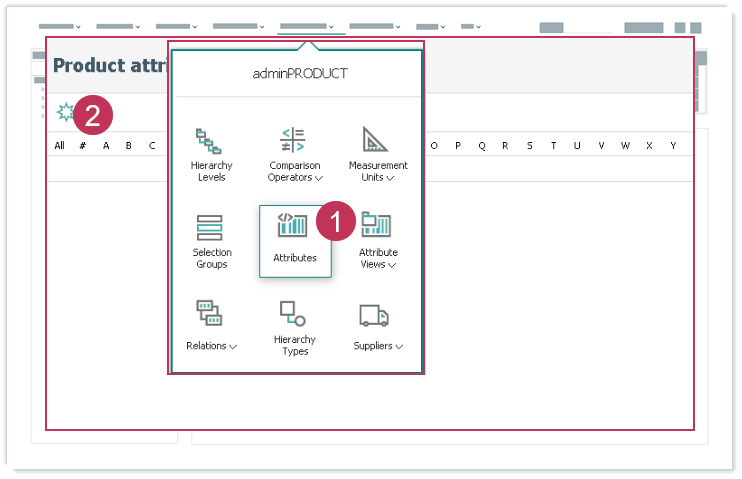Filter attributes by the # symbol

[83, 146]
